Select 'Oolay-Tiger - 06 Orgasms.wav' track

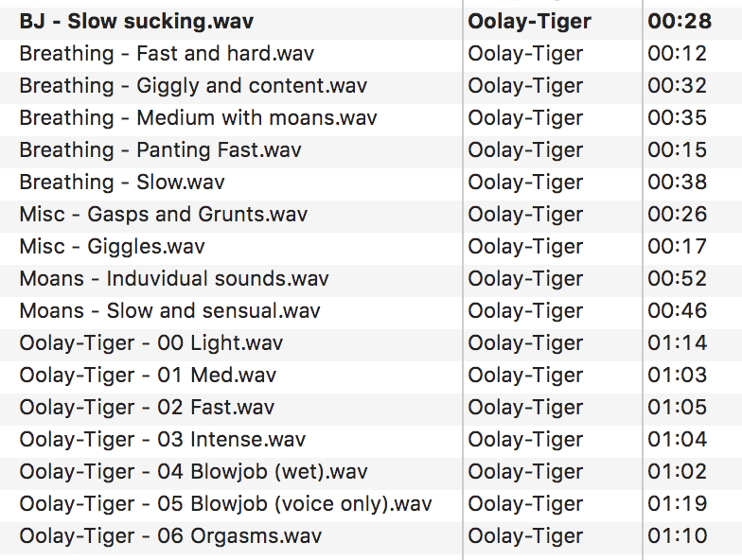click(170, 535)
